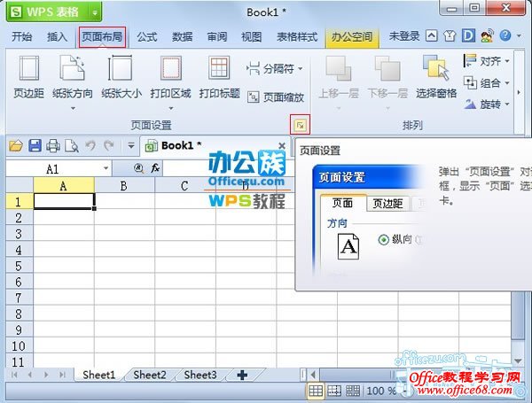
Task: Click the open folder icon
Action: point(16,146)
